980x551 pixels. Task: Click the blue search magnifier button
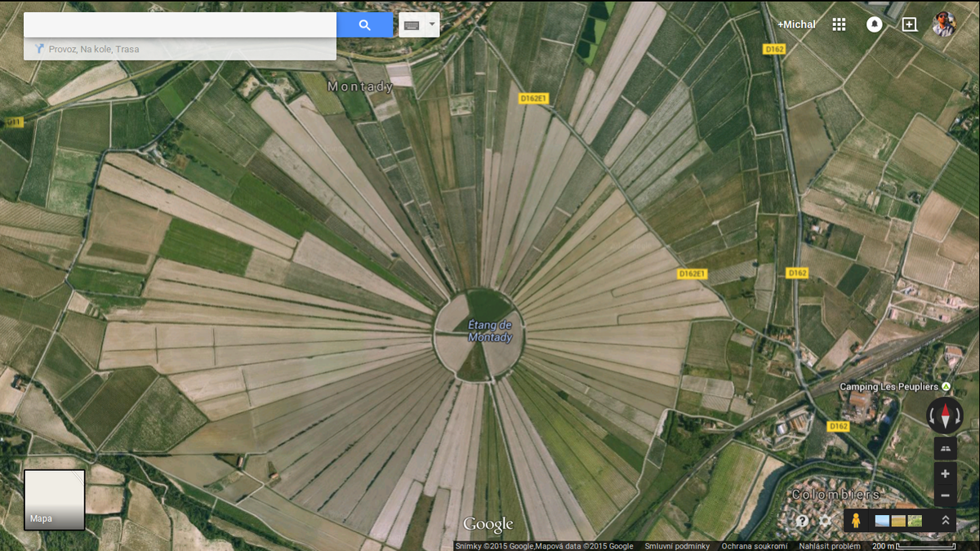pos(365,24)
